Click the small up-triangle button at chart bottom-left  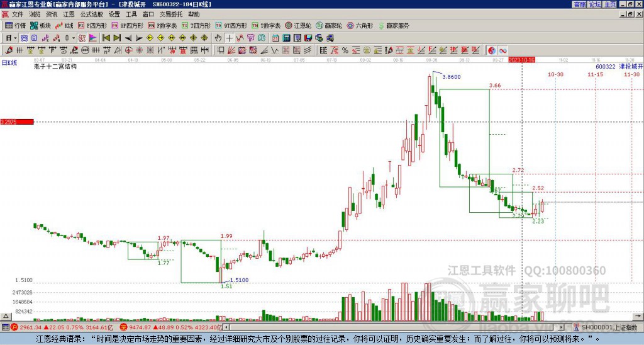(5, 316)
